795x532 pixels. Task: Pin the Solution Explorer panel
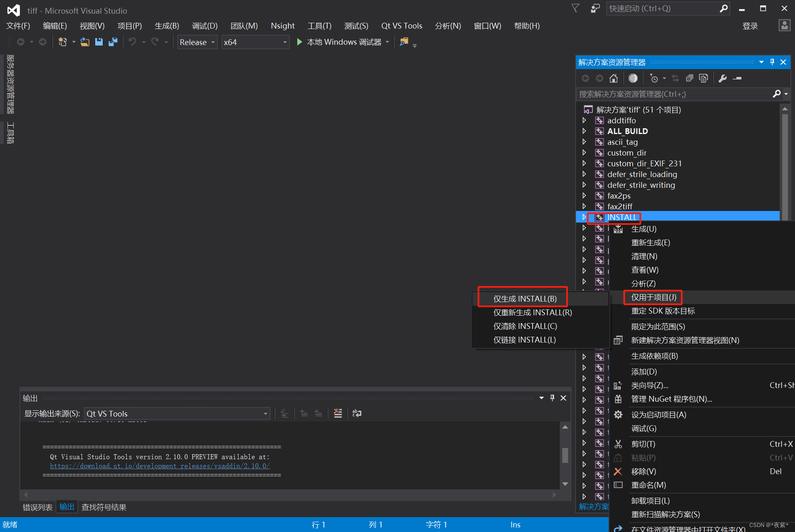click(x=771, y=62)
